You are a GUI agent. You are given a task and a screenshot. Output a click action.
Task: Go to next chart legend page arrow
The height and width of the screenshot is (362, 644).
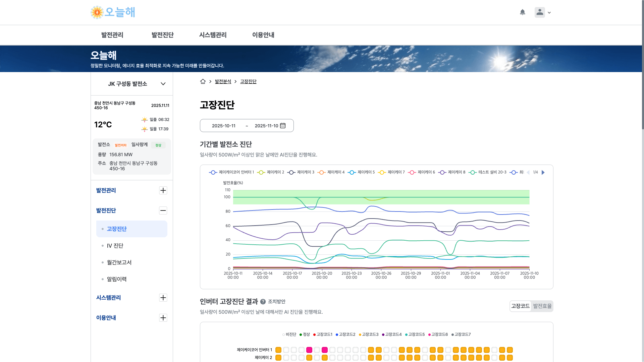tap(543, 172)
